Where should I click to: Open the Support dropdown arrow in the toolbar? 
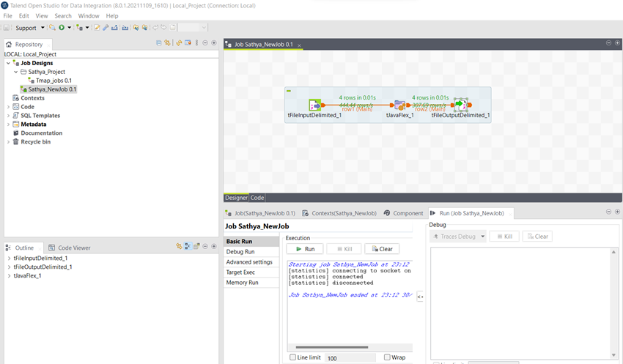(43, 27)
